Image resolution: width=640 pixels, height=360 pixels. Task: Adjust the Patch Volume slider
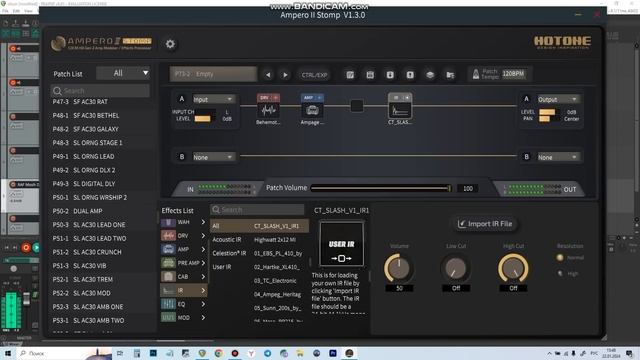pos(380,188)
